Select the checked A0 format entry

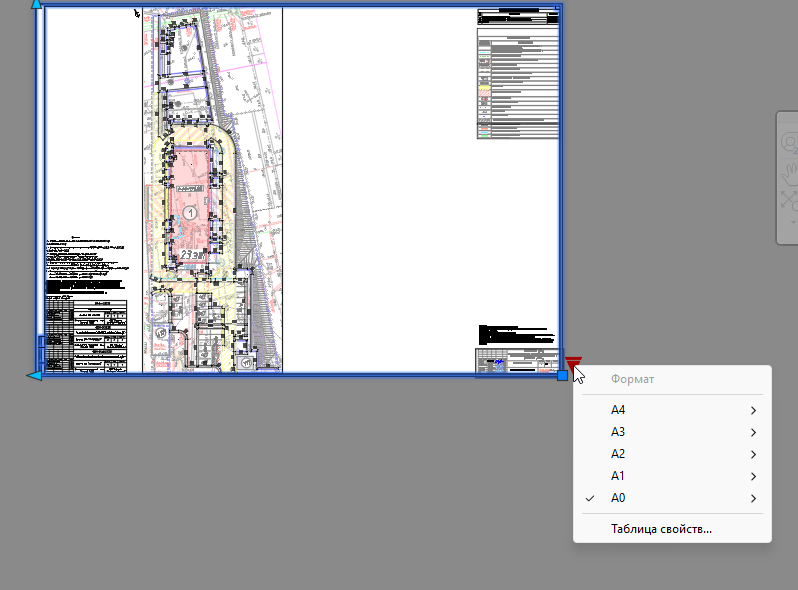(672, 498)
